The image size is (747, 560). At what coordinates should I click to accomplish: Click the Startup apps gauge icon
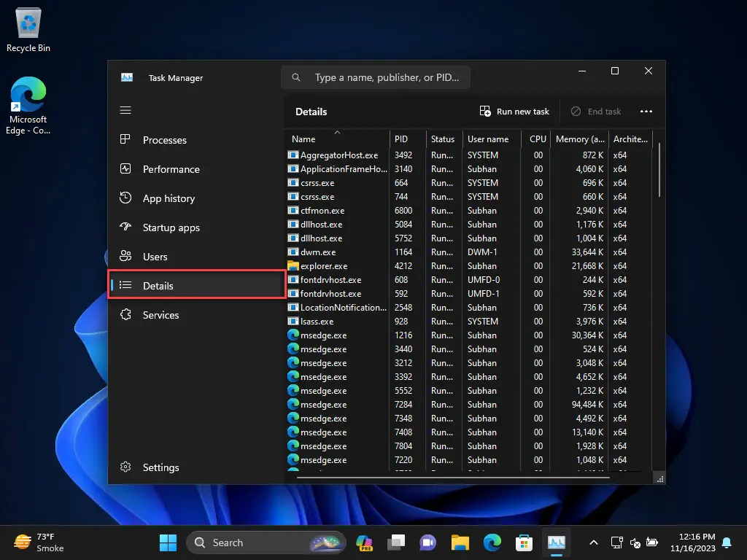(125, 227)
